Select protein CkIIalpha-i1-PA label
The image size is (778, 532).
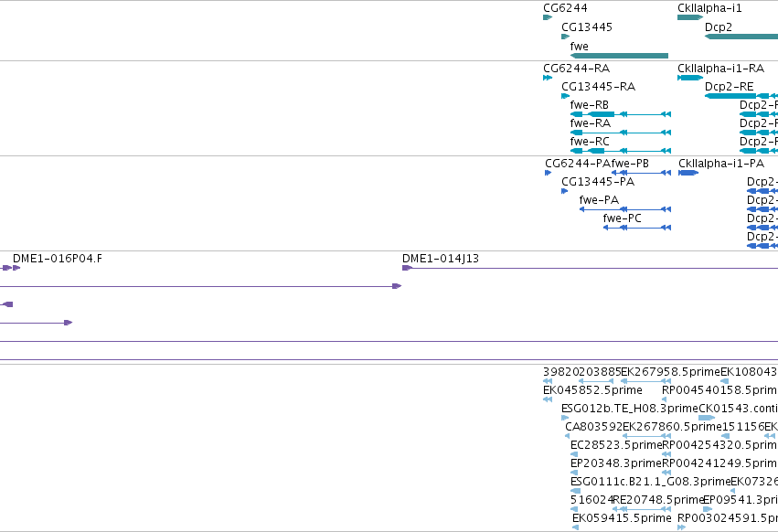(721, 164)
